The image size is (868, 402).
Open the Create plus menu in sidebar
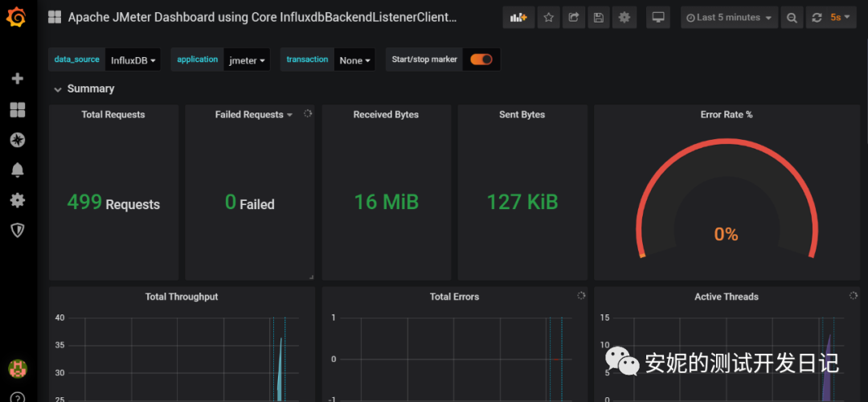(x=18, y=79)
